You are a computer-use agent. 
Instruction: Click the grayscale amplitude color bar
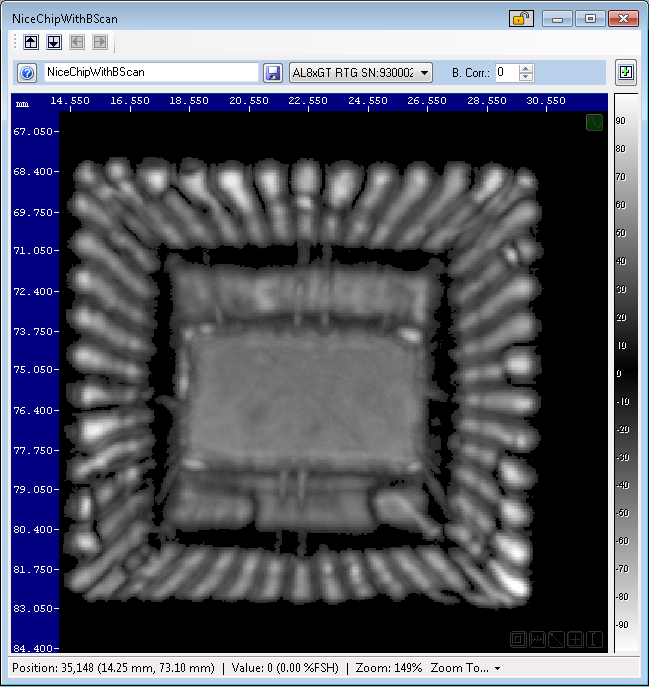[x=622, y=370]
